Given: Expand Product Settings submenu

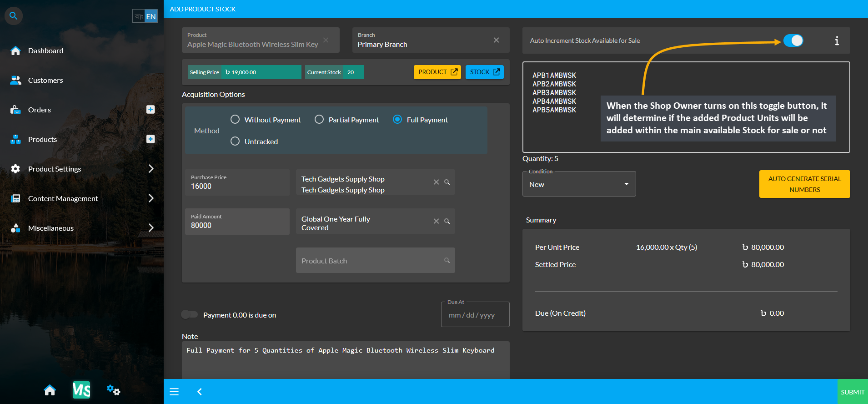Looking at the screenshot, I should tap(151, 169).
